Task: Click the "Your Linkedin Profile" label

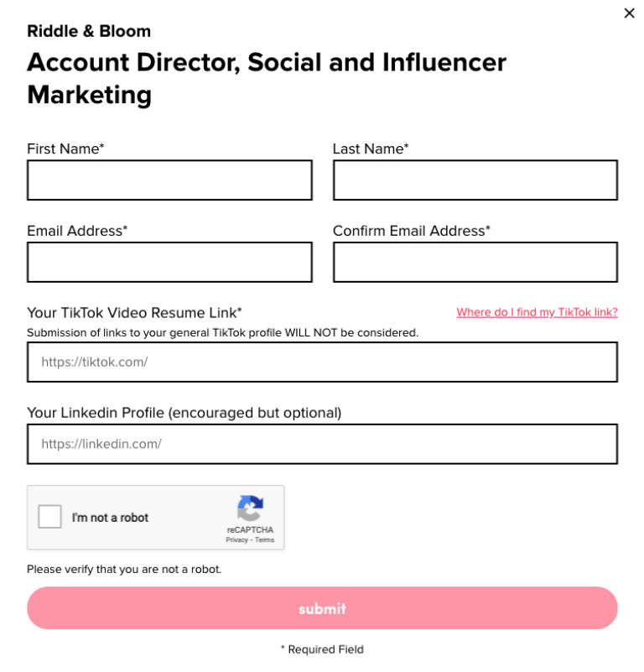Action: coord(184,413)
